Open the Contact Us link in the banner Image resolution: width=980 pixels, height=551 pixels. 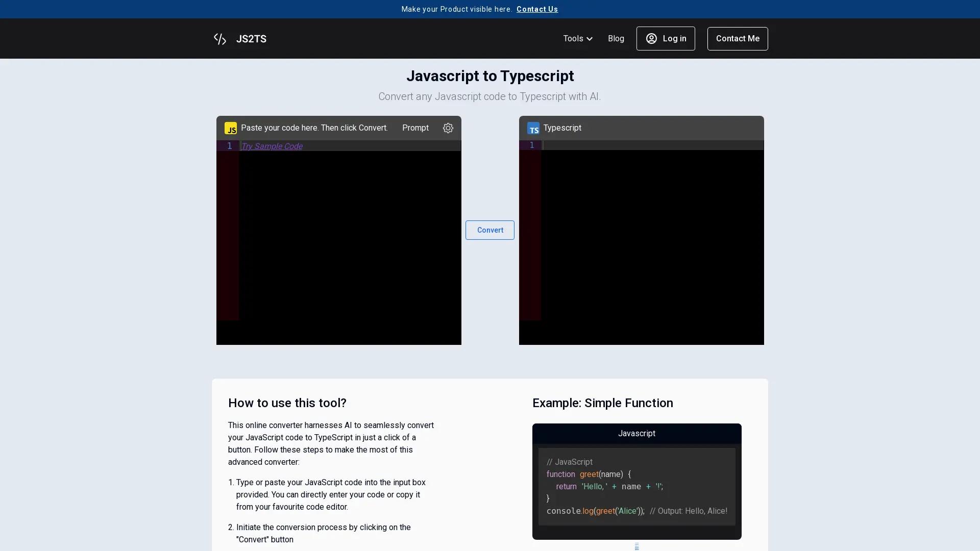(536, 9)
